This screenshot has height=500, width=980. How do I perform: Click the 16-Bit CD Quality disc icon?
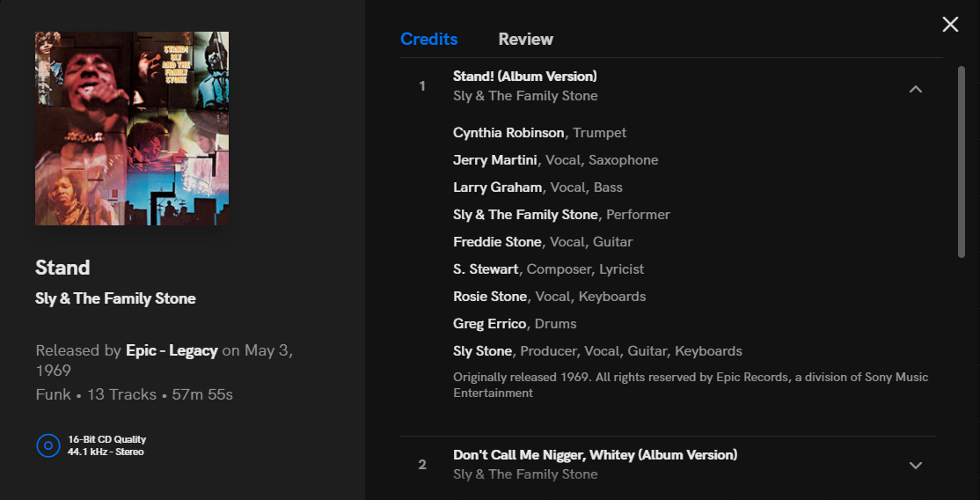(48, 445)
